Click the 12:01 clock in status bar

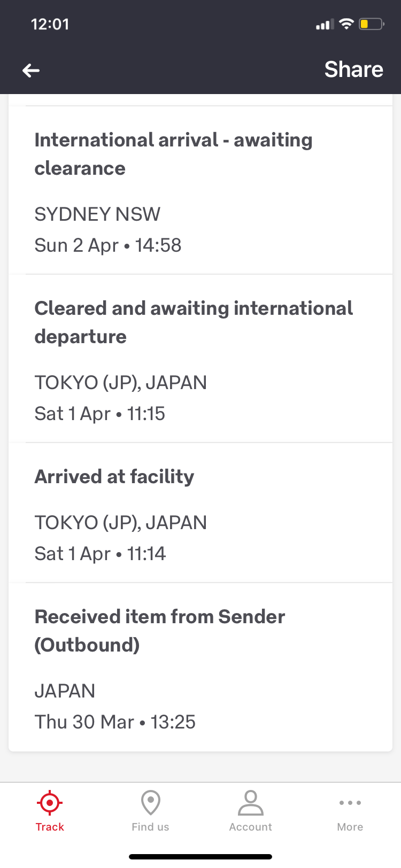[50, 24]
